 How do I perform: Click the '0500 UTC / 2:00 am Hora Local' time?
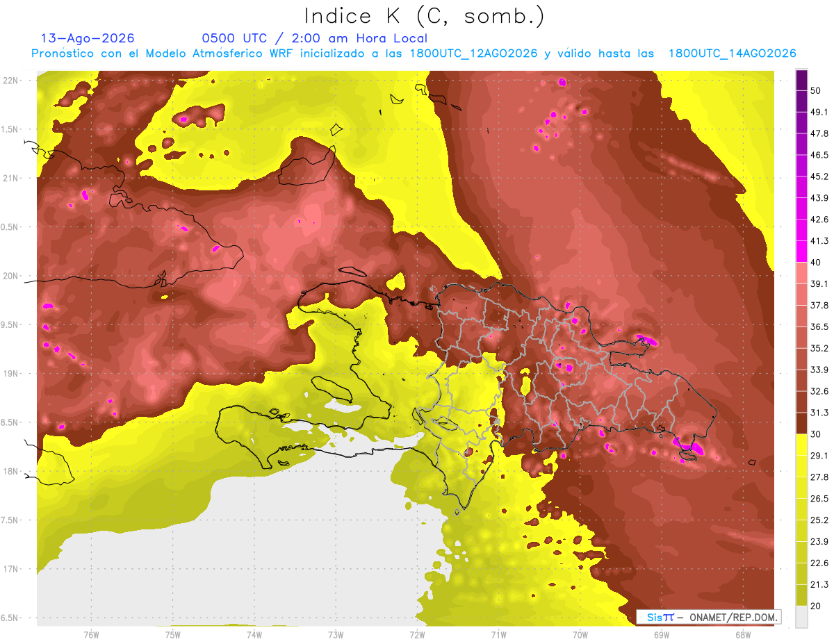pyautogui.click(x=314, y=38)
